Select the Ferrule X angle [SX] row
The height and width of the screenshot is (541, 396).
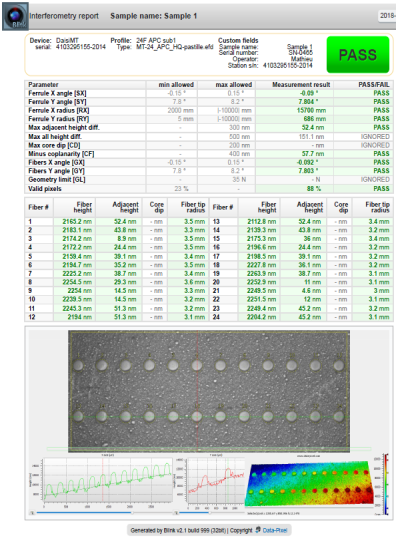209,93
